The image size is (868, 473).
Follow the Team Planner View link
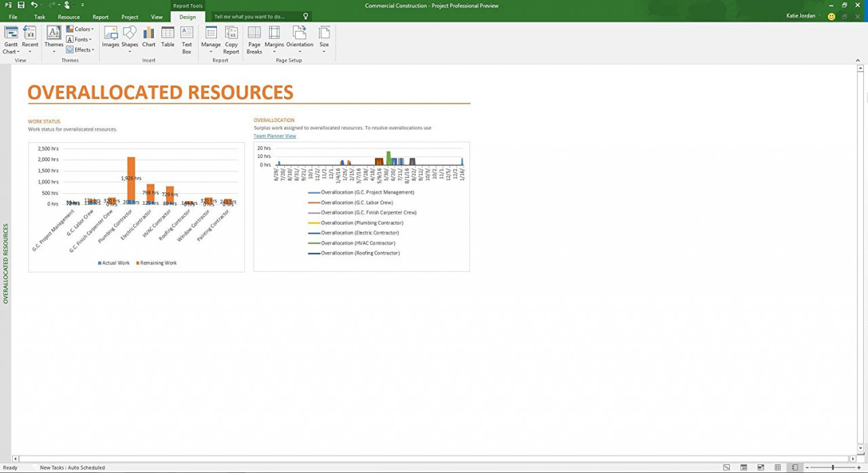point(275,136)
